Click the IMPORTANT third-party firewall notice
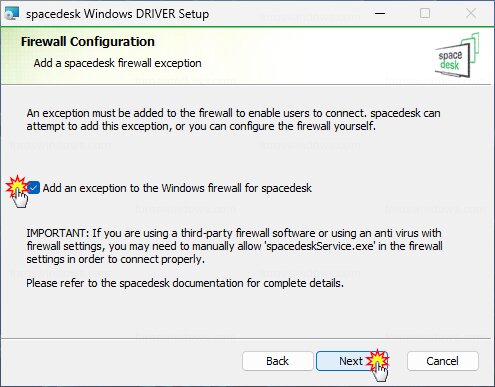This screenshot has height=387, width=495. point(234,246)
